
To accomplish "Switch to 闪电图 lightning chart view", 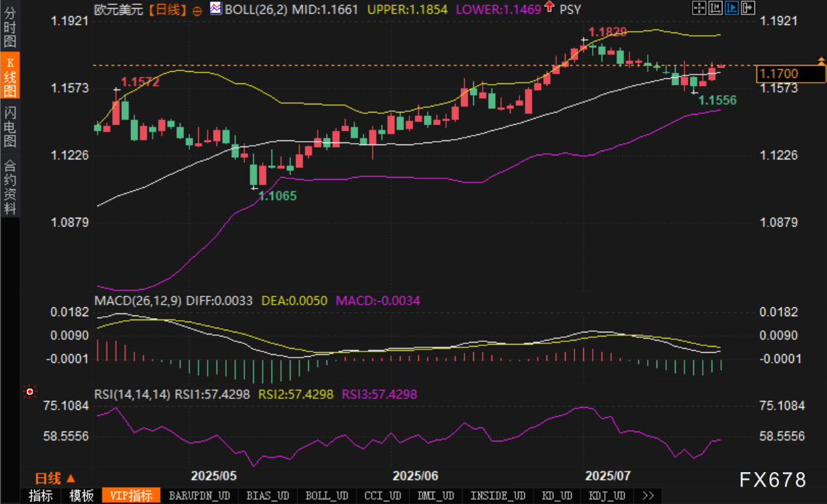I will click(x=10, y=126).
